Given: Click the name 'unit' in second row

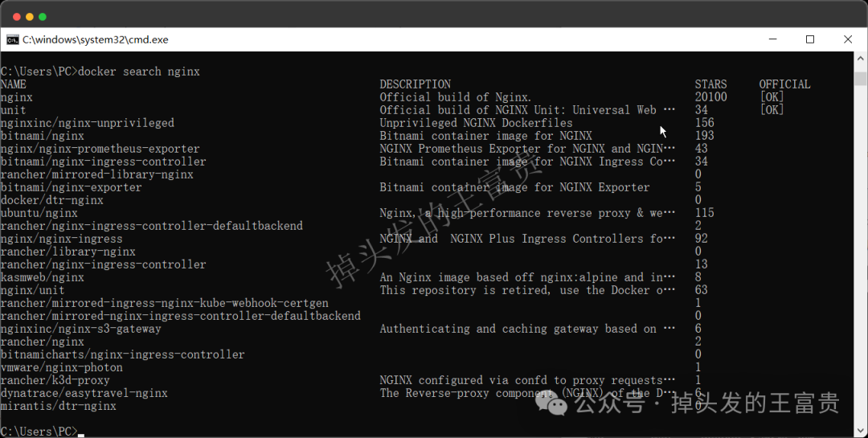Looking at the screenshot, I should [x=14, y=110].
